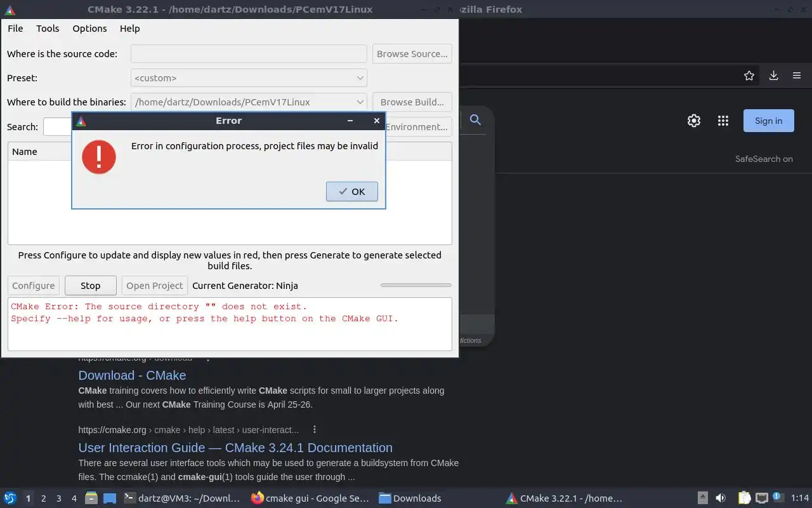Click the CMake logo in Error dialog title

[x=81, y=121]
